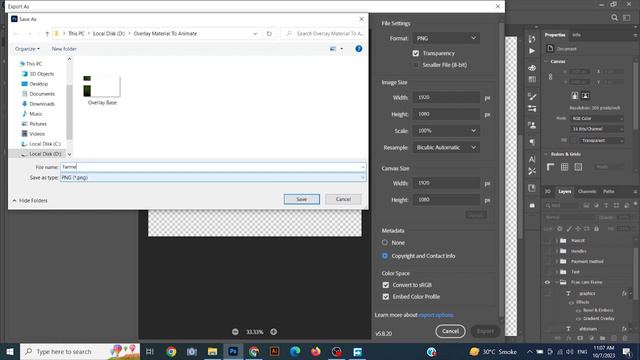Click the image Width input field
The width and height of the screenshot is (640, 360).
pyautogui.click(x=446, y=98)
